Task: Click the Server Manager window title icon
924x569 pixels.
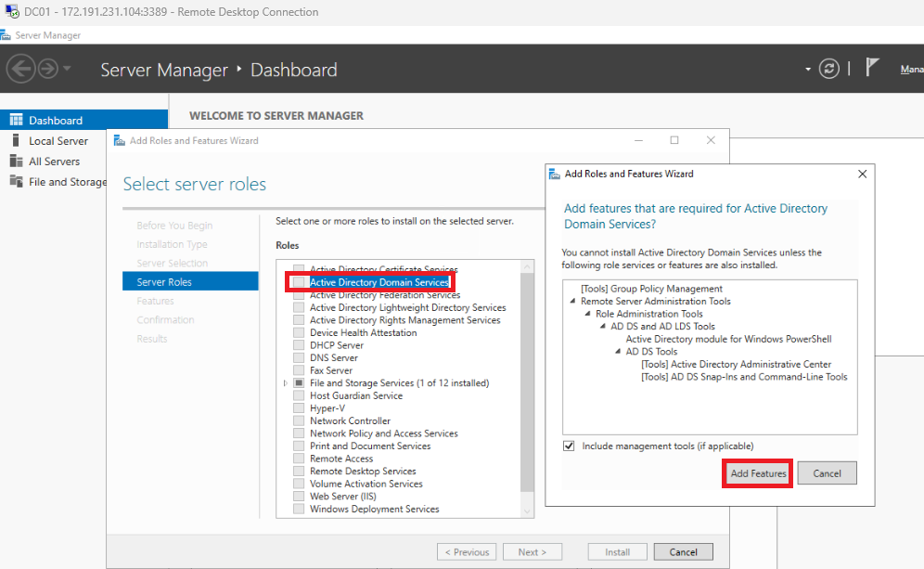Action: coord(6,35)
